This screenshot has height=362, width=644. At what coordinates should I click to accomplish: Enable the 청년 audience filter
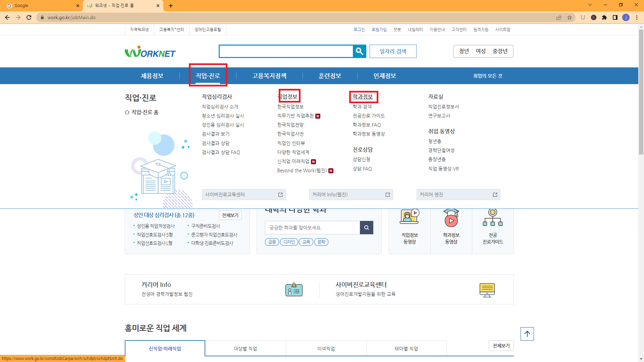tap(464, 51)
